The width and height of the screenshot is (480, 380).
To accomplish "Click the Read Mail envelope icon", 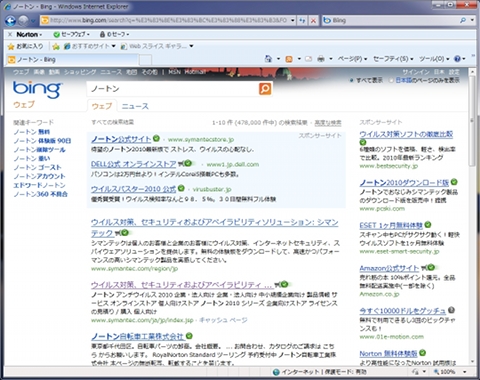I will click(x=308, y=59).
